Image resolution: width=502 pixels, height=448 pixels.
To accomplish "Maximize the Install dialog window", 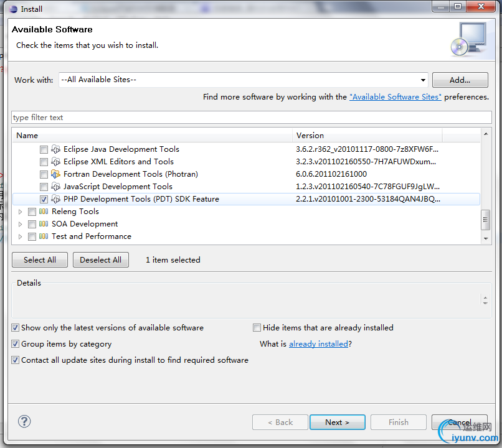I will 458,6.
